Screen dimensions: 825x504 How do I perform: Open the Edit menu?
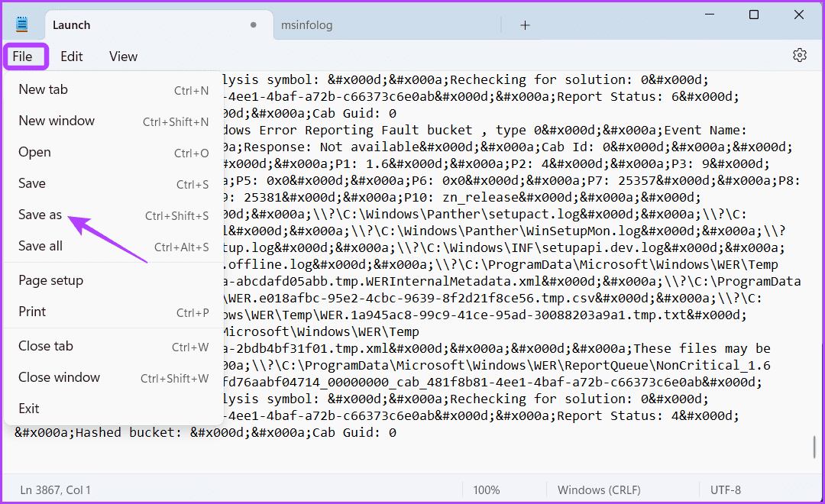tap(72, 57)
